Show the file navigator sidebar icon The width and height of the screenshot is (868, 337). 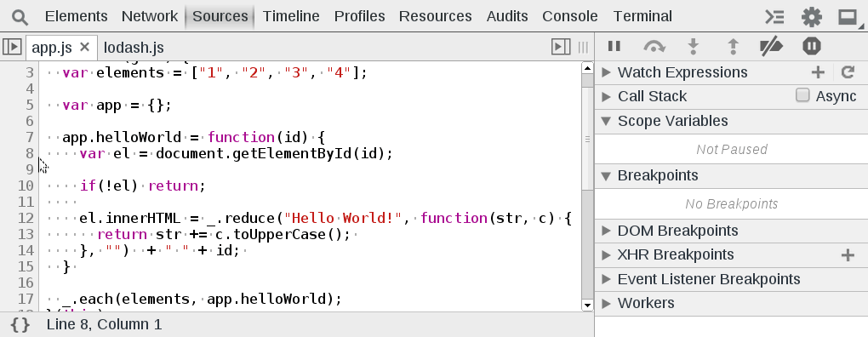12,47
